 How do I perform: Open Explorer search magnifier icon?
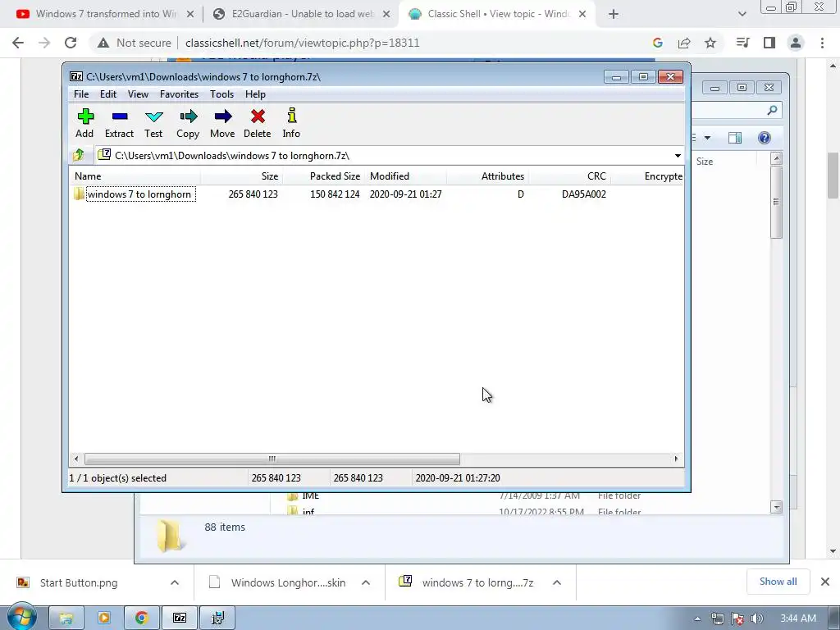772,111
